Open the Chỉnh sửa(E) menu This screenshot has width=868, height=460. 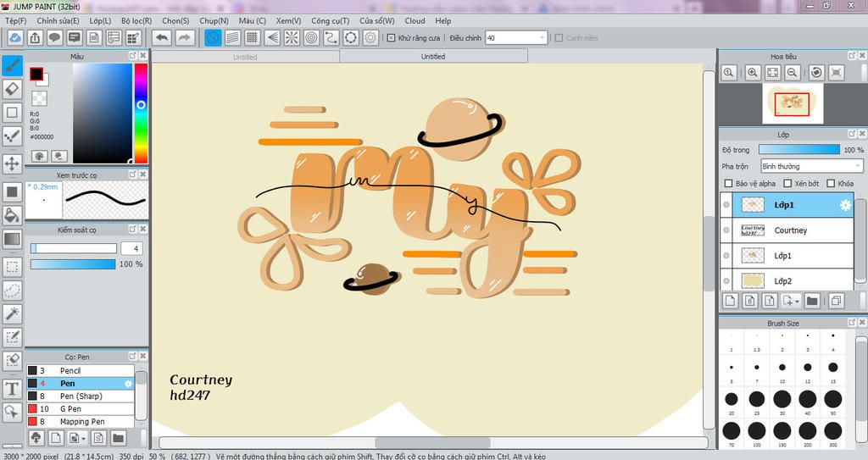pos(58,20)
